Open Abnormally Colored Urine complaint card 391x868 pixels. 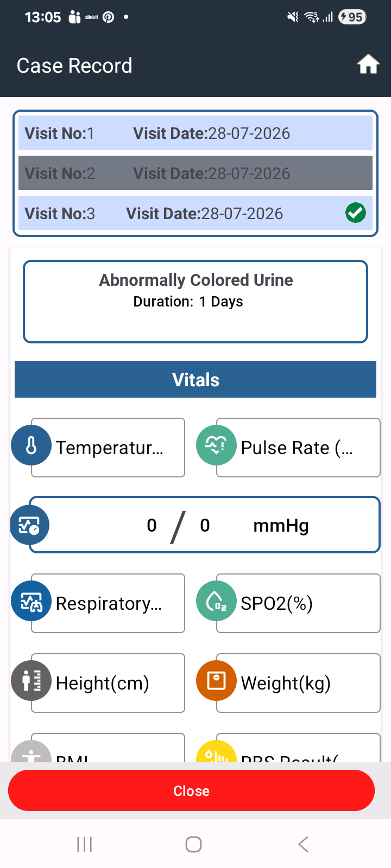[x=195, y=302]
